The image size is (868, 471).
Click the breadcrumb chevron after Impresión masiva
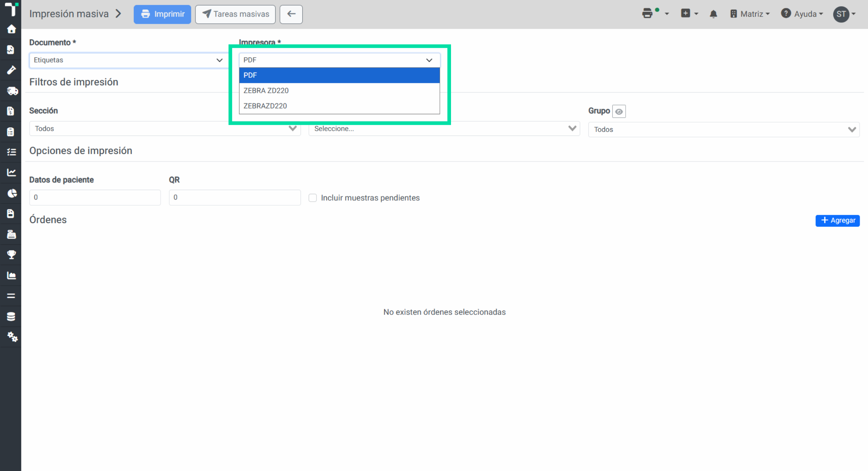coord(118,14)
